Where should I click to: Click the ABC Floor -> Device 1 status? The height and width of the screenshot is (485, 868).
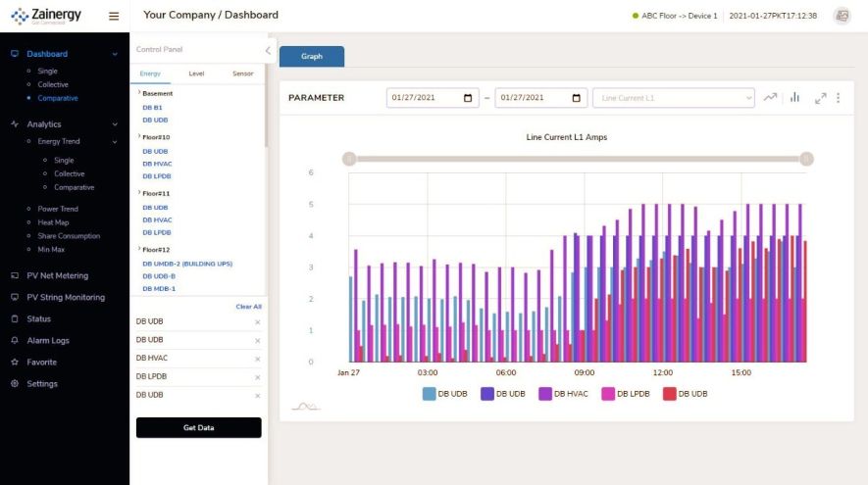(x=675, y=16)
